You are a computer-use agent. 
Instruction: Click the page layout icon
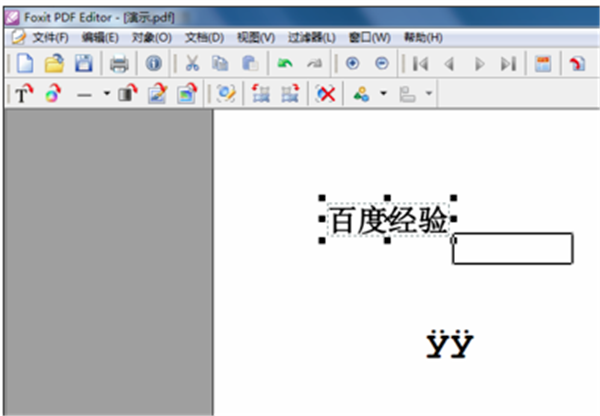(543, 64)
